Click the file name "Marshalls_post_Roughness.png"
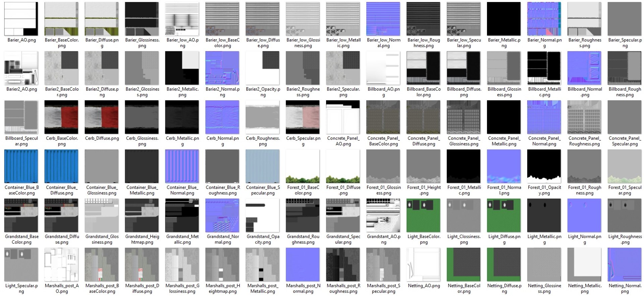This screenshot has width=644, height=296. (343, 289)
